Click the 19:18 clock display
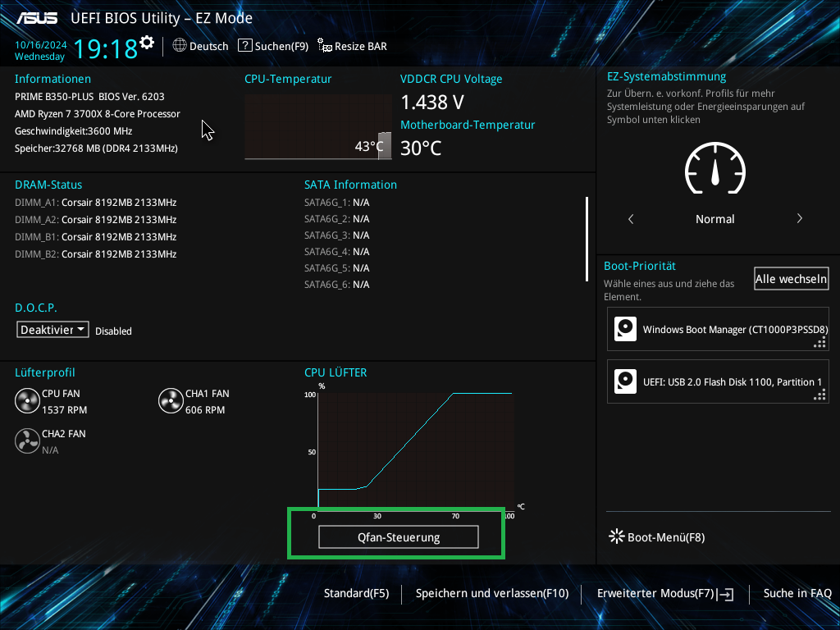Image resolution: width=840 pixels, height=630 pixels. coord(106,48)
